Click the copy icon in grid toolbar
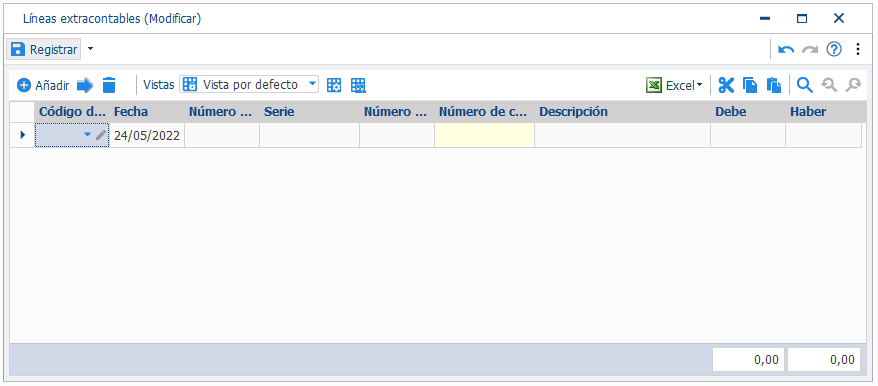This screenshot has width=878, height=386. 750,85
